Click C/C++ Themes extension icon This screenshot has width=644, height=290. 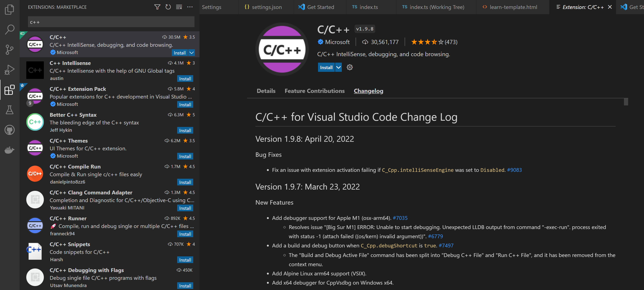point(35,148)
